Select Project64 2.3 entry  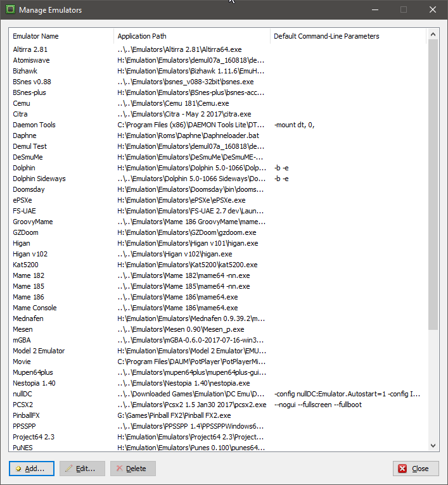click(218, 437)
